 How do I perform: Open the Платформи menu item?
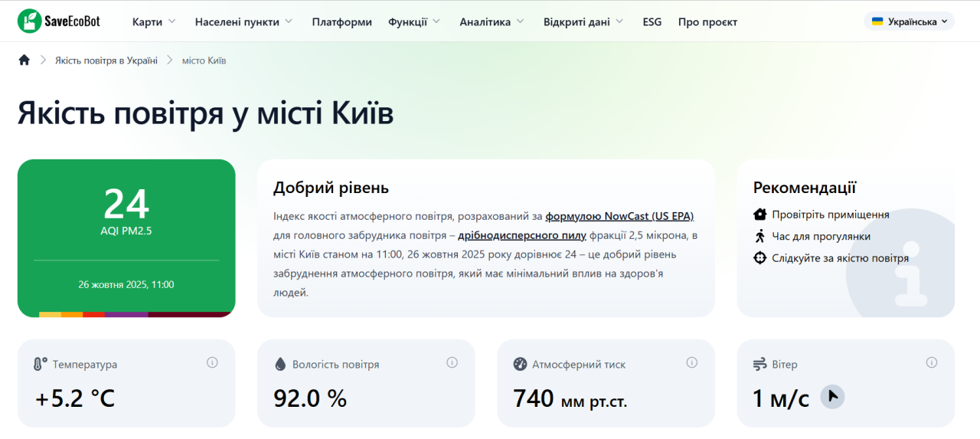click(341, 22)
